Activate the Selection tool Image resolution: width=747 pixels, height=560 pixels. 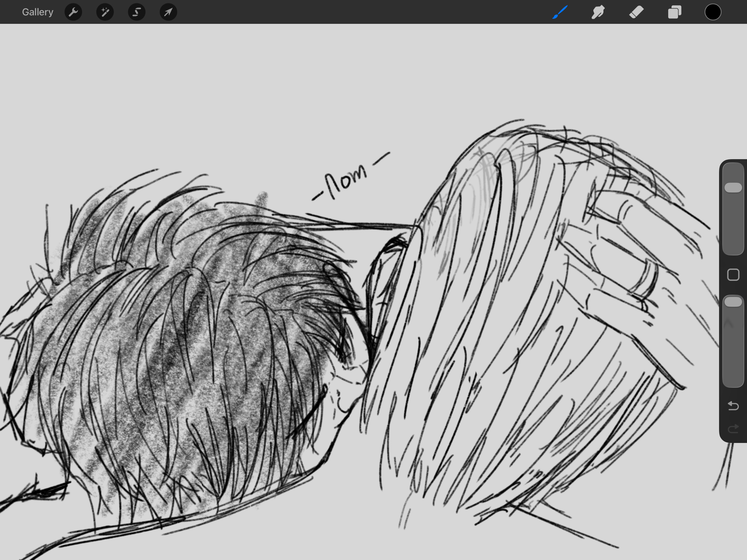point(137,12)
